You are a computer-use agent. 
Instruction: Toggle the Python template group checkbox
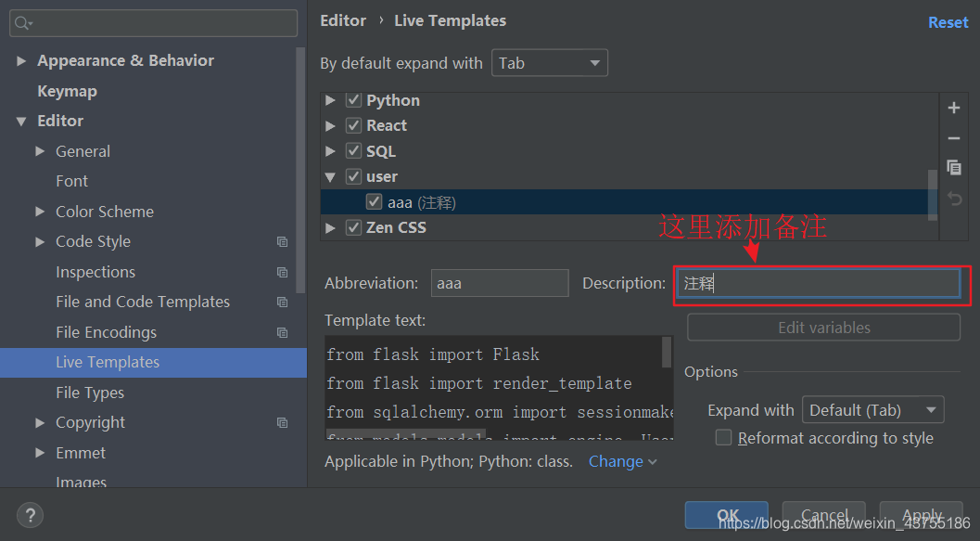354,100
